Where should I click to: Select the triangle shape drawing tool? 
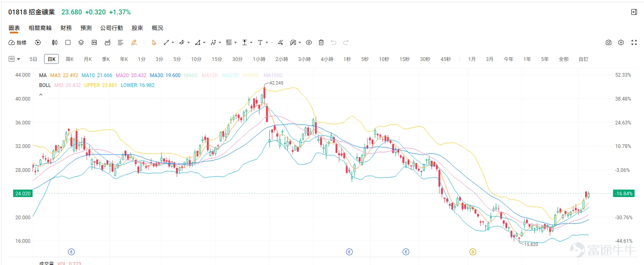pyautogui.click(x=198, y=42)
